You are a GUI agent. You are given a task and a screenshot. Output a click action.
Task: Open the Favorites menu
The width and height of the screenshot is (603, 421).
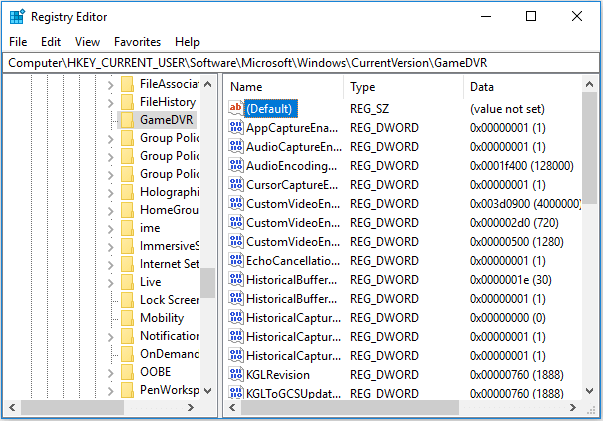click(x=137, y=42)
